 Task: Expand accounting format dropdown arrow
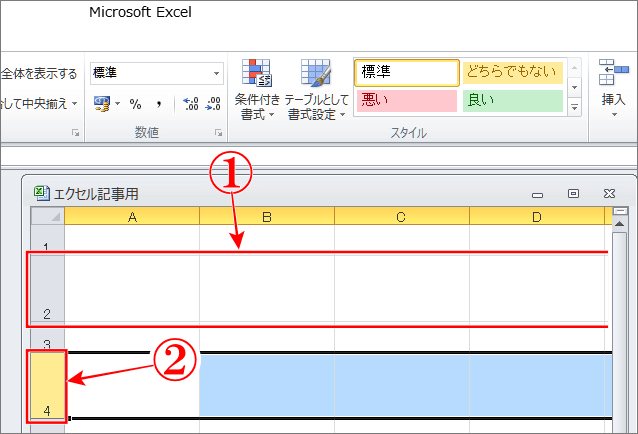click(x=118, y=104)
